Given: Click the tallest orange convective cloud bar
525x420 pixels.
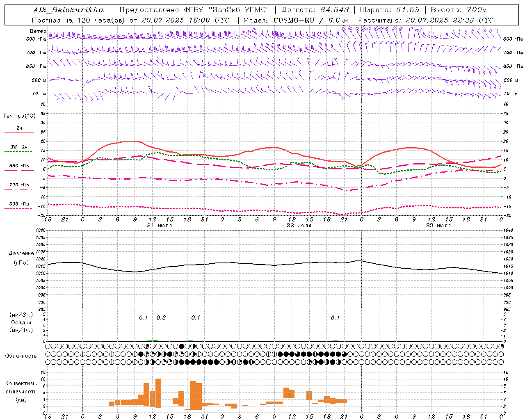Looking at the screenshot, I should tap(158, 393).
